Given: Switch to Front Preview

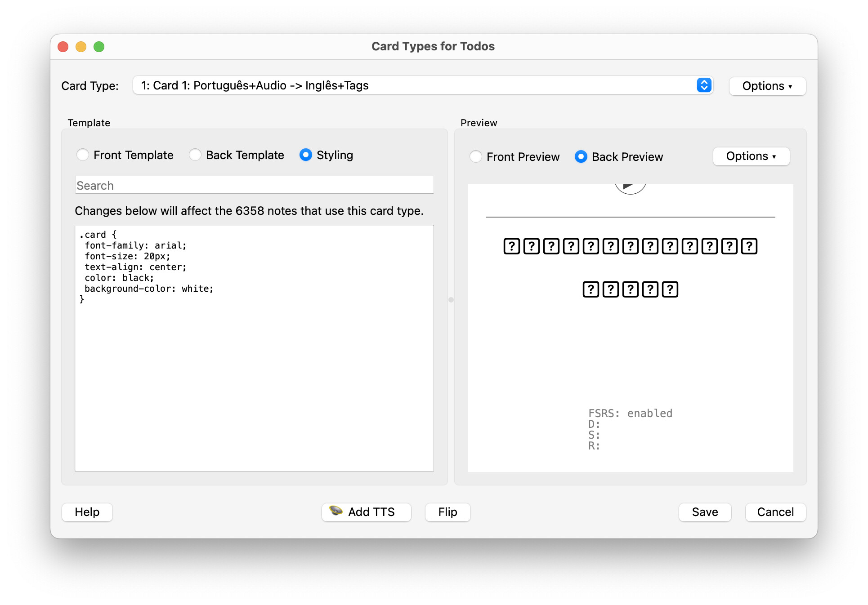Looking at the screenshot, I should tap(476, 157).
